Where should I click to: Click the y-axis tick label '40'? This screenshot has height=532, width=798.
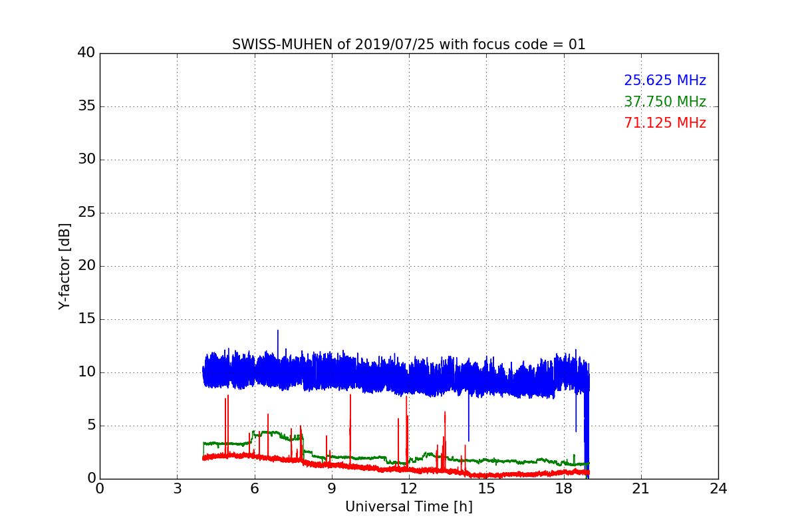pos(86,53)
